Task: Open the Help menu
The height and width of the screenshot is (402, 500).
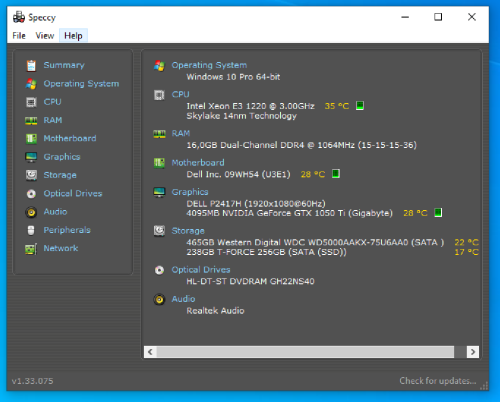Action: (73, 36)
